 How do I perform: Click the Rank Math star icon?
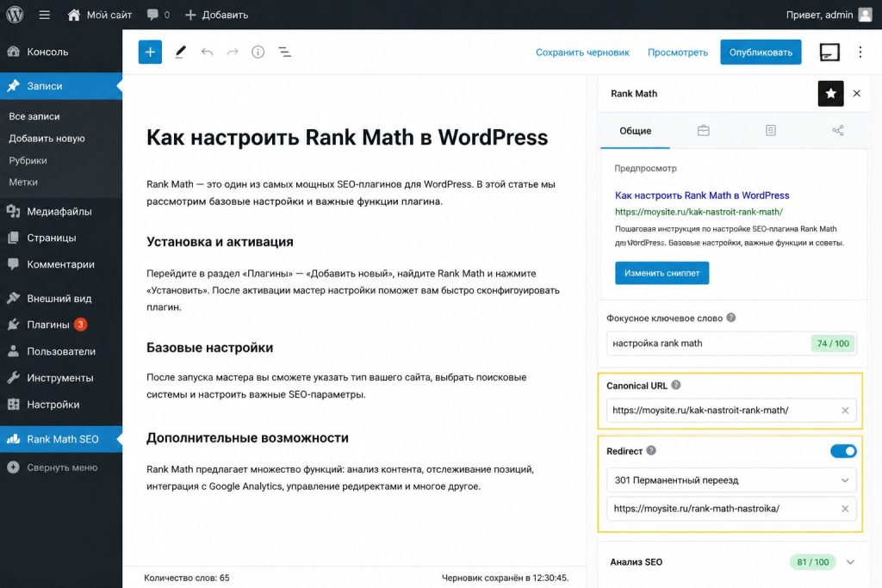[x=831, y=93]
